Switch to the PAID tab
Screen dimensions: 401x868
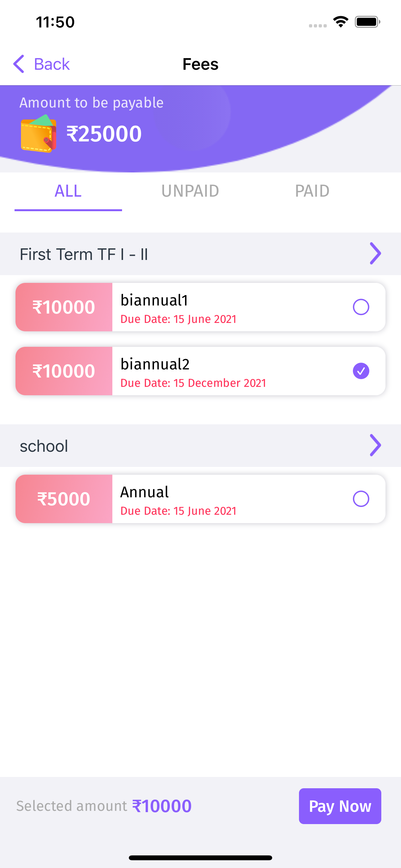(x=312, y=191)
